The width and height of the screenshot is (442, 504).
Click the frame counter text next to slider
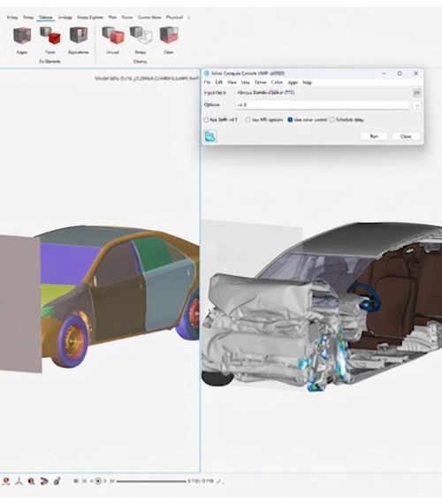point(201,481)
